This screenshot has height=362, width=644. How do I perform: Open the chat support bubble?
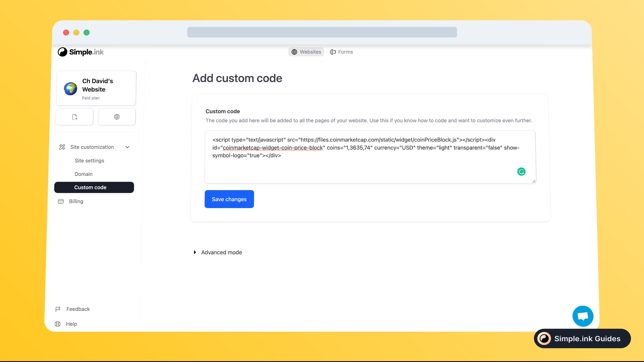[x=583, y=316]
